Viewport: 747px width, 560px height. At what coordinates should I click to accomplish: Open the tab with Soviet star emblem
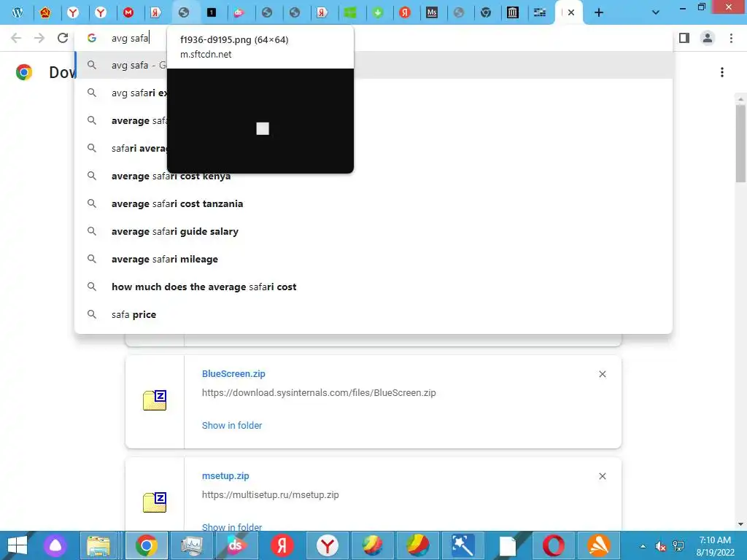(45, 13)
